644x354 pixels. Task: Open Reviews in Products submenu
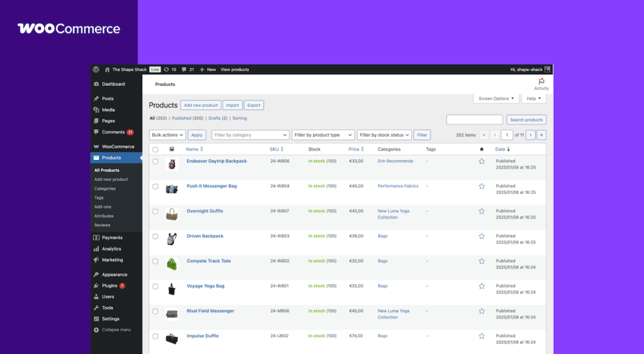click(103, 225)
